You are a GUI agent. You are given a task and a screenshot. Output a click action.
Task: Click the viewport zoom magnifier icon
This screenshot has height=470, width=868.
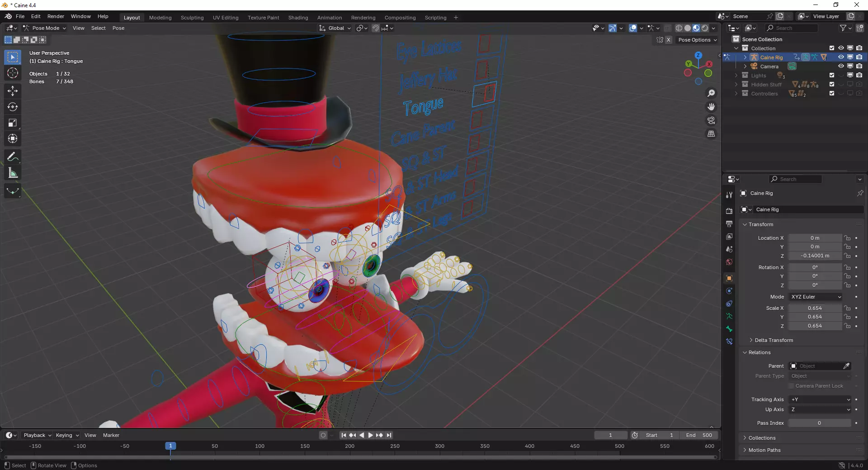pos(711,93)
